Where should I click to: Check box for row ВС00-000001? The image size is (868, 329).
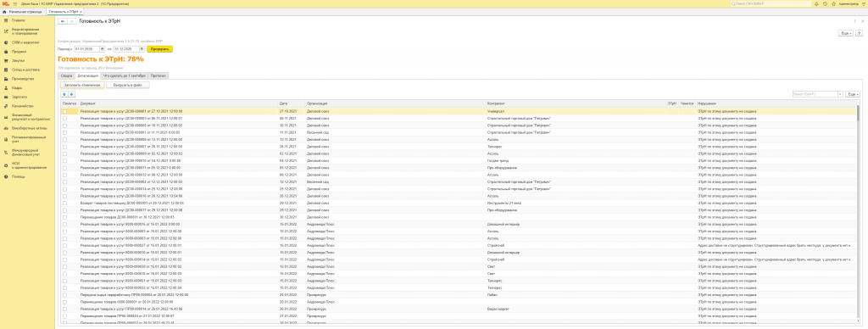(x=64, y=132)
